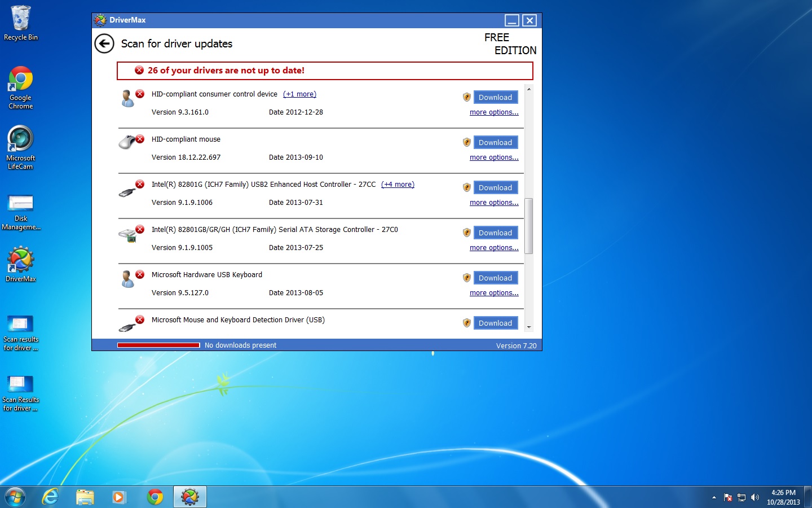
Task: Click the HID-compliant mouse device icon
Action: [128, 142]
